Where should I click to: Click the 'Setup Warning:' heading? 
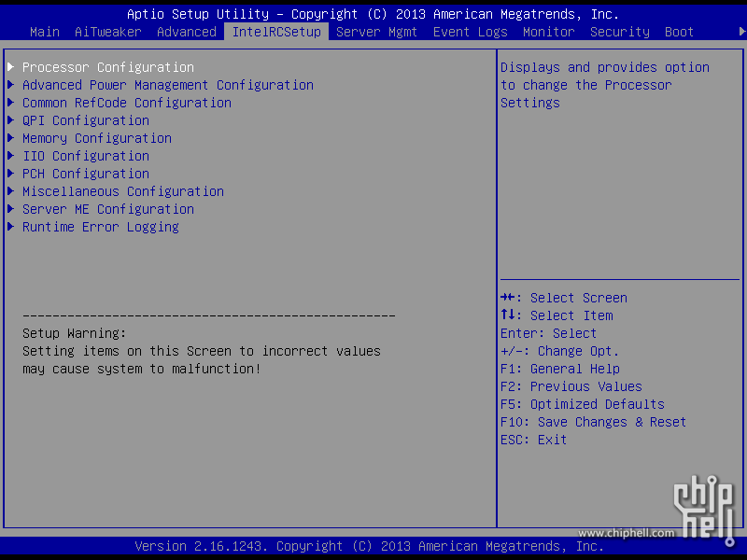click(75, 333)
